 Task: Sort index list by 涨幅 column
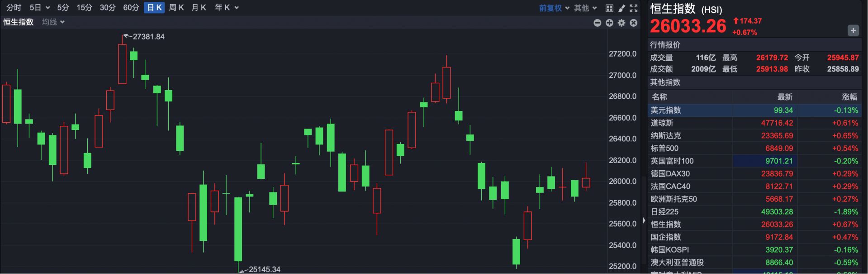pos(849,96)
